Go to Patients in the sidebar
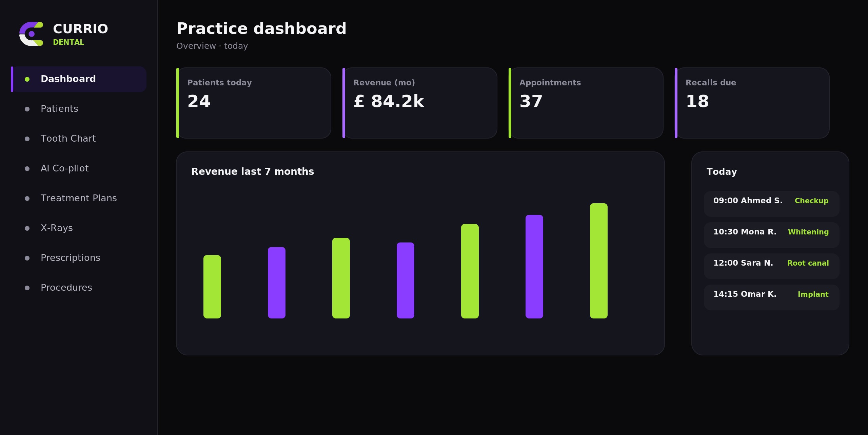Image resolution: width=868 pixels, height=435 pixels. coord(79,109)
